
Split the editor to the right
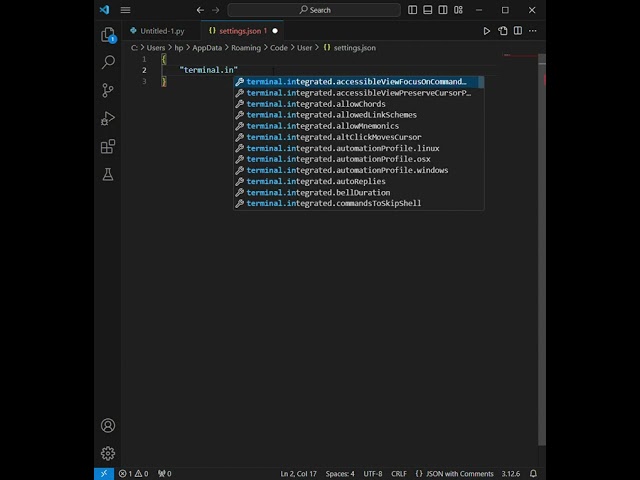(518, 31)
